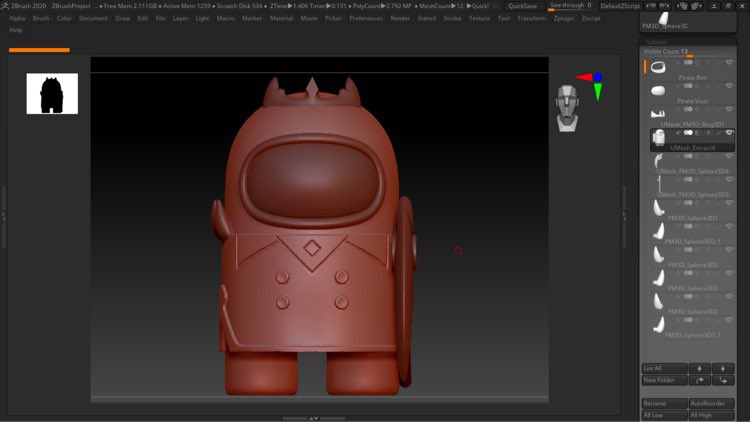
Task: Click the New Folder button
Action: [x=663, y=380]
